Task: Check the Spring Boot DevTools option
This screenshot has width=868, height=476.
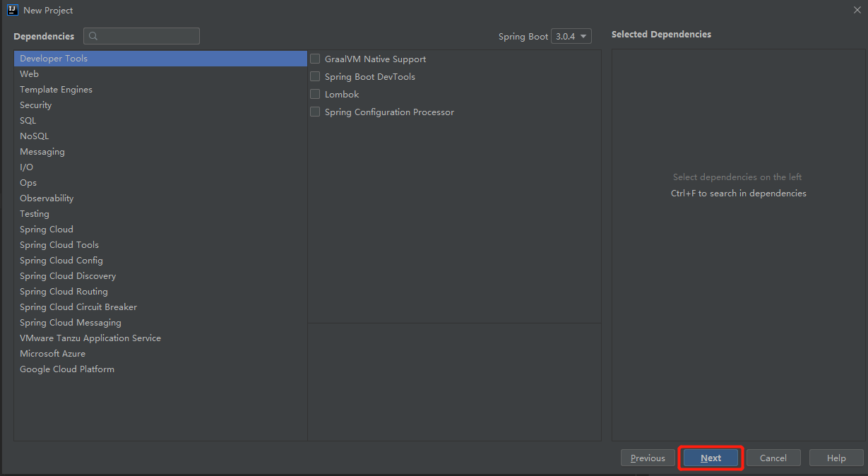Action: (315, 77)
